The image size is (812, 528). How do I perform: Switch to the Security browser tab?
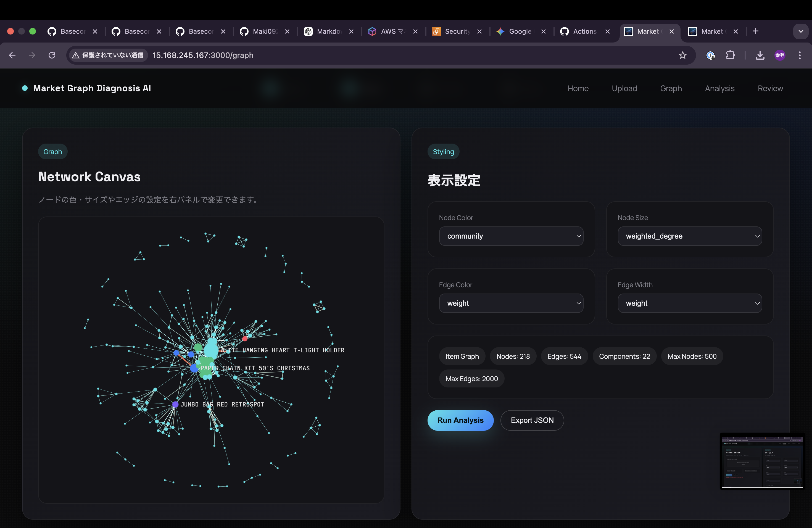coord(452,31)
